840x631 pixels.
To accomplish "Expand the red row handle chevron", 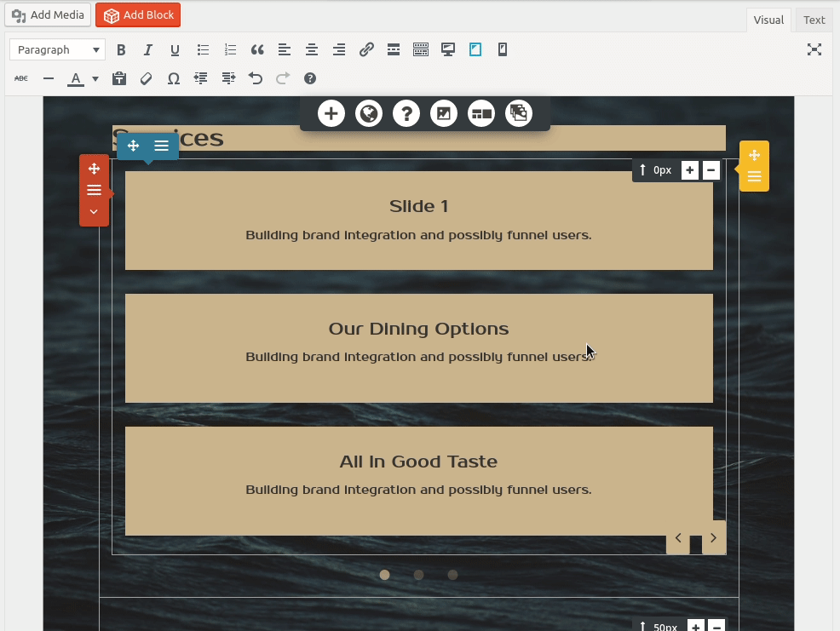I will 94,212.
